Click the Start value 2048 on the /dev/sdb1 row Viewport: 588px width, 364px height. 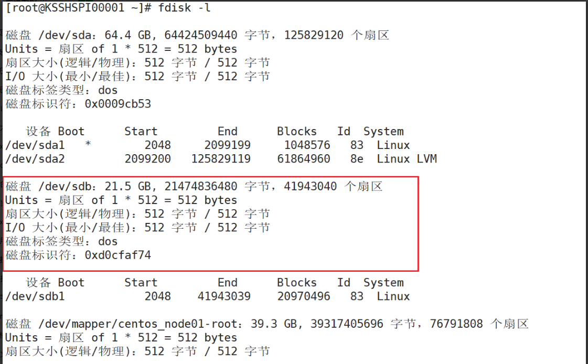157,296
